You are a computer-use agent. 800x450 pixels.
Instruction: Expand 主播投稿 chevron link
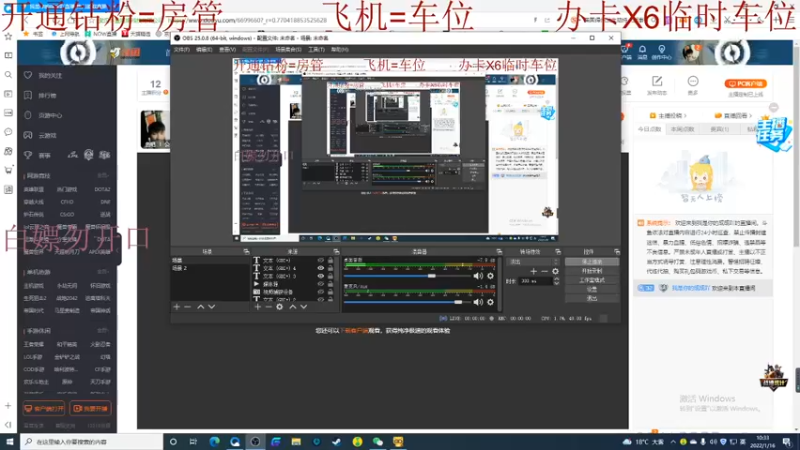point(668,116)
